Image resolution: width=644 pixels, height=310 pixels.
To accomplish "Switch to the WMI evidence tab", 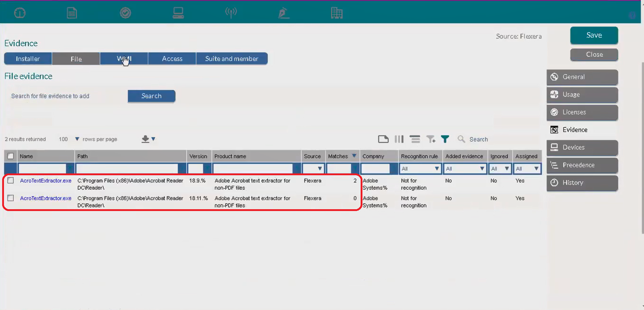I will [x=124, y=59].
